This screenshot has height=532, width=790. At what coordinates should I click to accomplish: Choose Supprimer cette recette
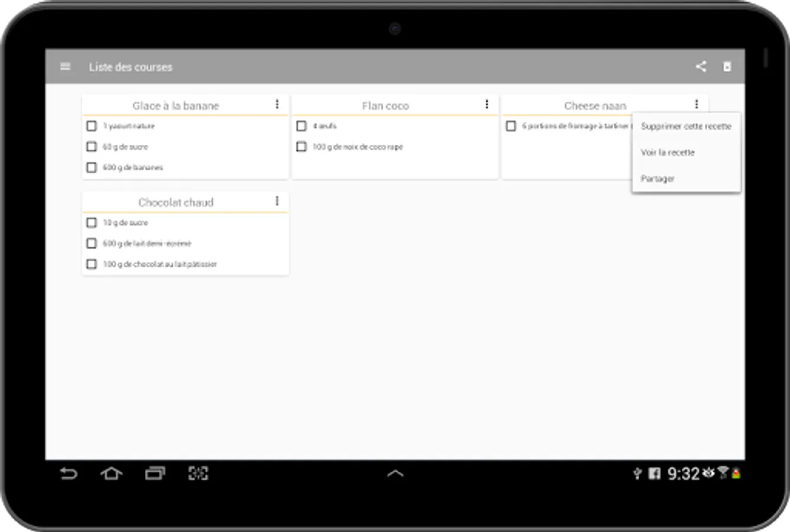pyautogui.click(x=686, y=126)
